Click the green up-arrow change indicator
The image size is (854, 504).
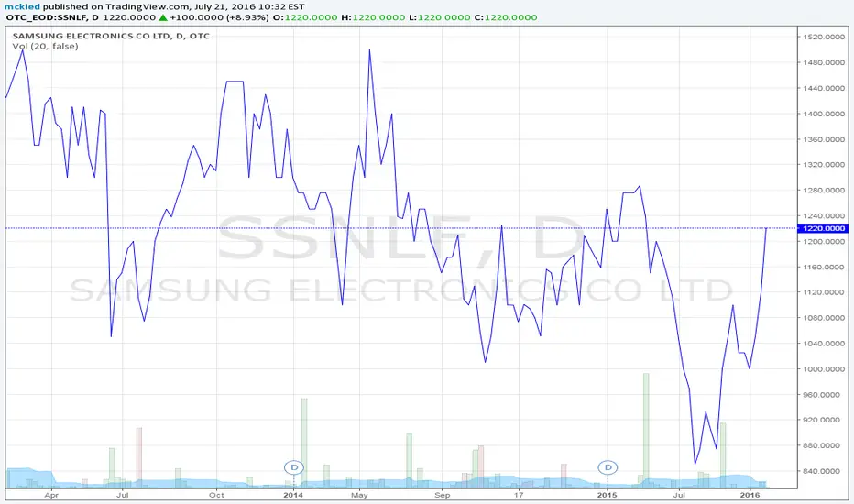[163, 17]
